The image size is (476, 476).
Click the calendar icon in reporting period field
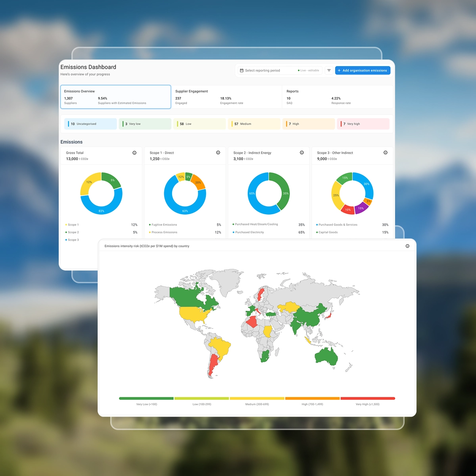click(242, 71)
